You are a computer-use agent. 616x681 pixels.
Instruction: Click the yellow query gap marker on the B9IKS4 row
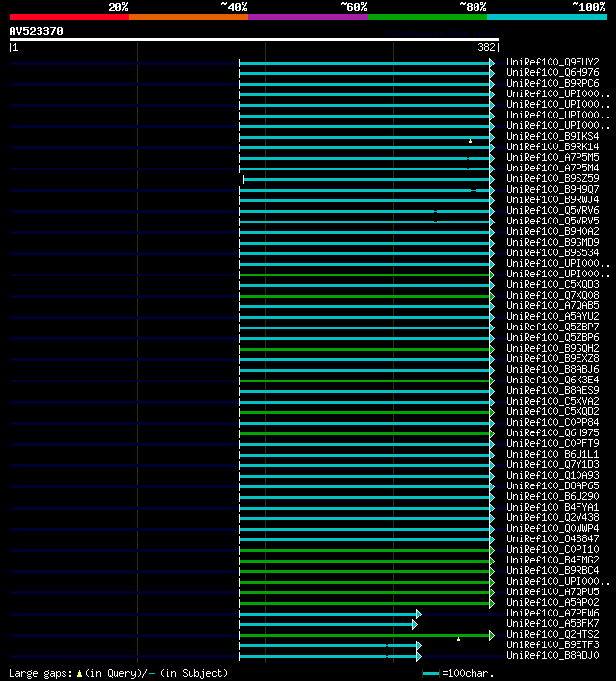(470, 141)
